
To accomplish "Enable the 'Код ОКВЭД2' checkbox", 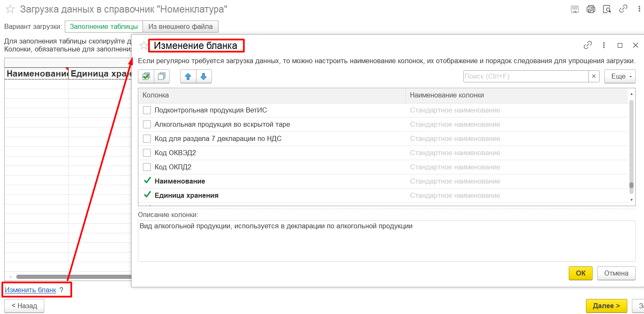I will click(147, 153).
